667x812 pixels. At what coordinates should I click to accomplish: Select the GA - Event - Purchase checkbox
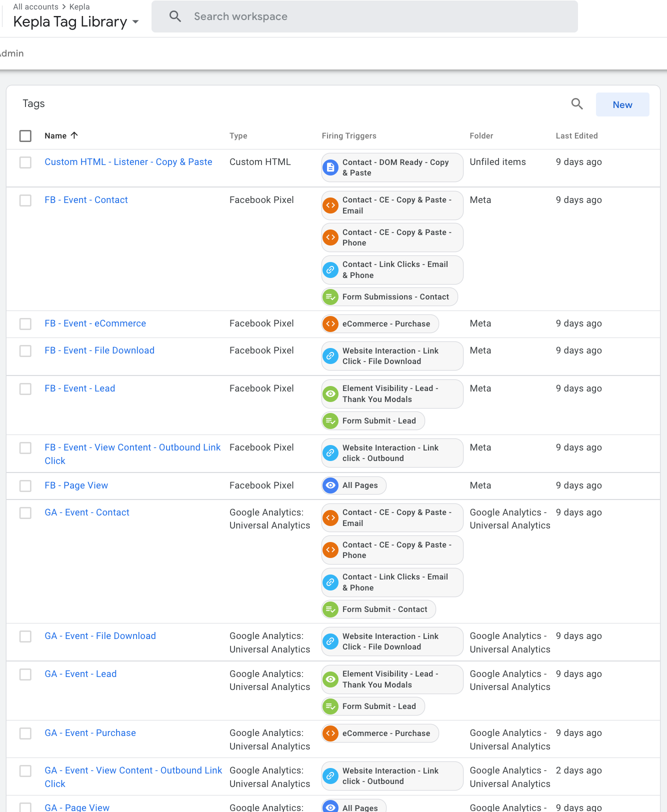(x=25, y=733)
